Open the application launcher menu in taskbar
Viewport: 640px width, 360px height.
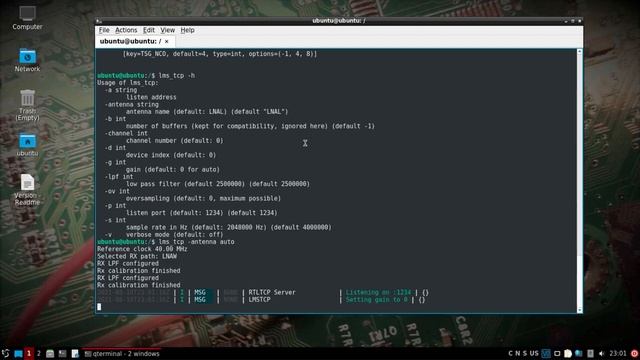(5, 353)
